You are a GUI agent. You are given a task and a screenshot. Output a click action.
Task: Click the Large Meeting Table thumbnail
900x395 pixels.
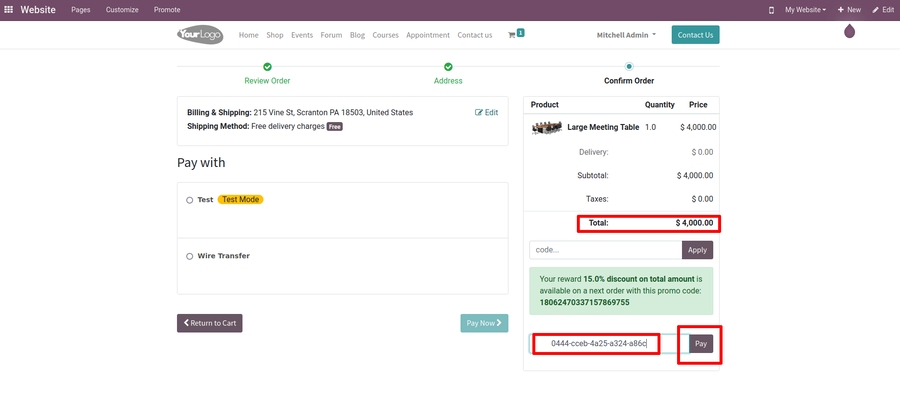point(547,127)
